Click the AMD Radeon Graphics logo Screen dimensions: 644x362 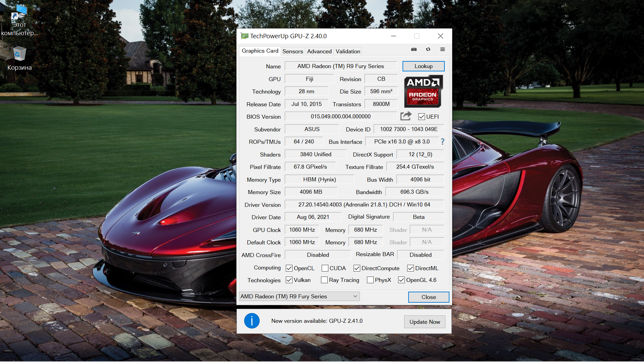coord(423,91)
